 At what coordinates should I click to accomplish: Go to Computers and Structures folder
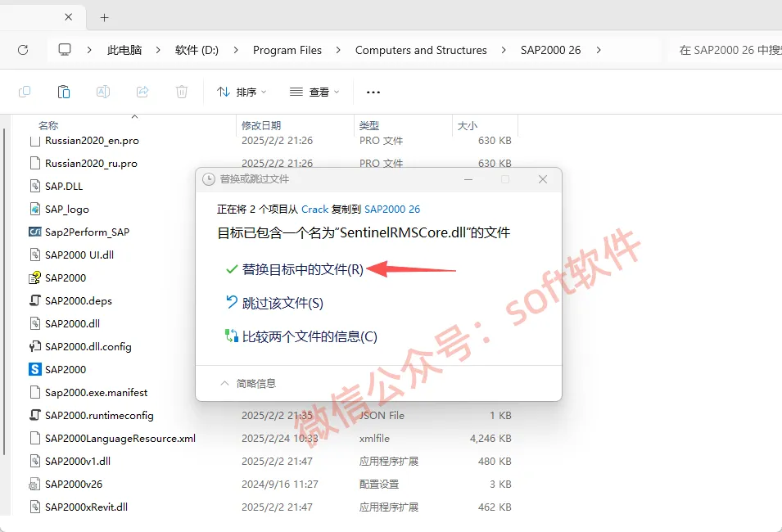point(421,50)
